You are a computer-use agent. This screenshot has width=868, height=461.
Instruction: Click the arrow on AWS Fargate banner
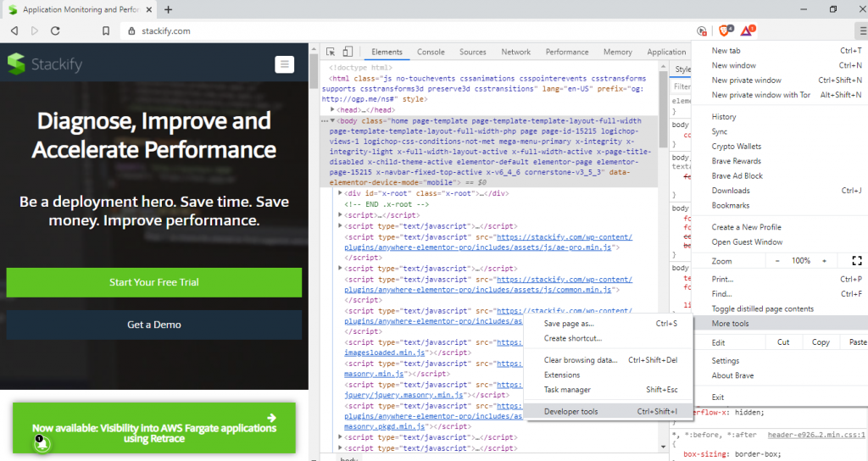(x=271, y=418)
